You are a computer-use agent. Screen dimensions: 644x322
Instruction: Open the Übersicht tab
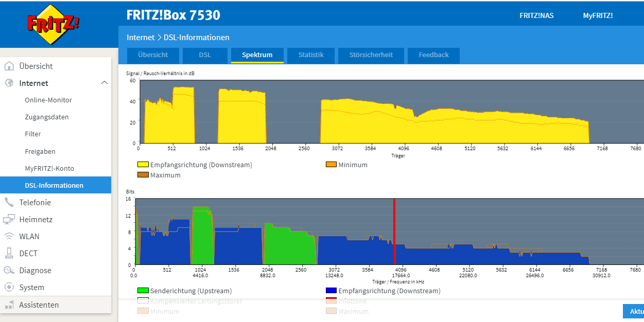153,55
